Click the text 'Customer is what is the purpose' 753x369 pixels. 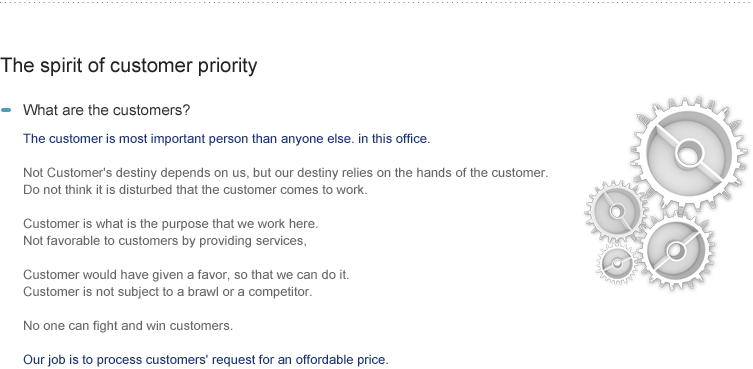click(x=170, y=224)
